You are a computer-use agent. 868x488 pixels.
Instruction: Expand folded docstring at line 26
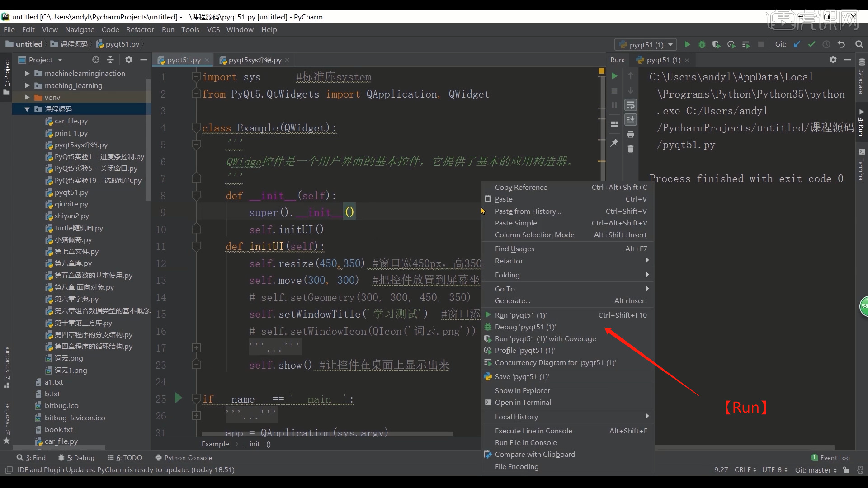point(196,415)
